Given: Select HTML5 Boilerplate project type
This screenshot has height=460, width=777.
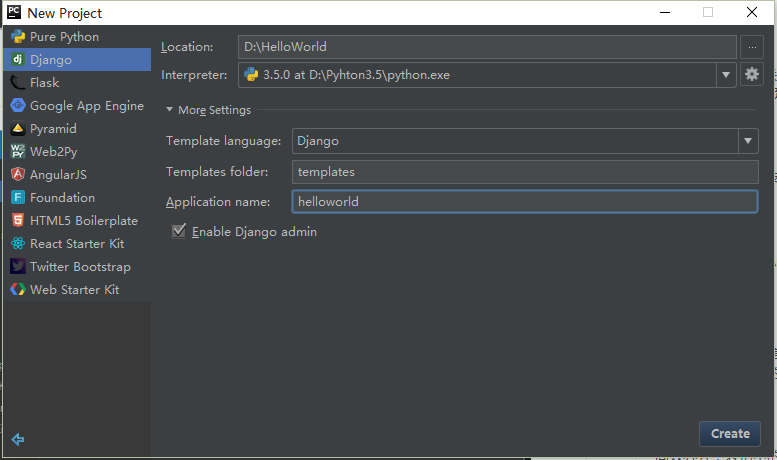Looking at the screenshot, I should pyautogui.click(x=77, y=221).
